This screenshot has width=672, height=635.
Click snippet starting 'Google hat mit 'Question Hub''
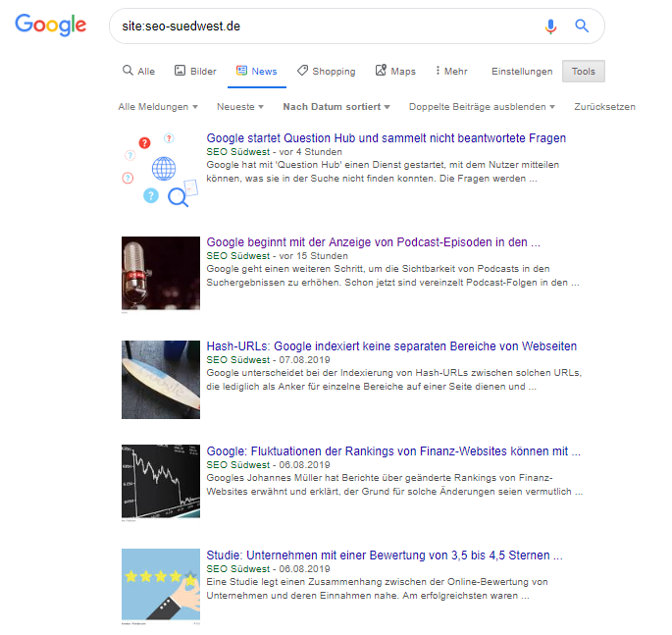[383, 172]
